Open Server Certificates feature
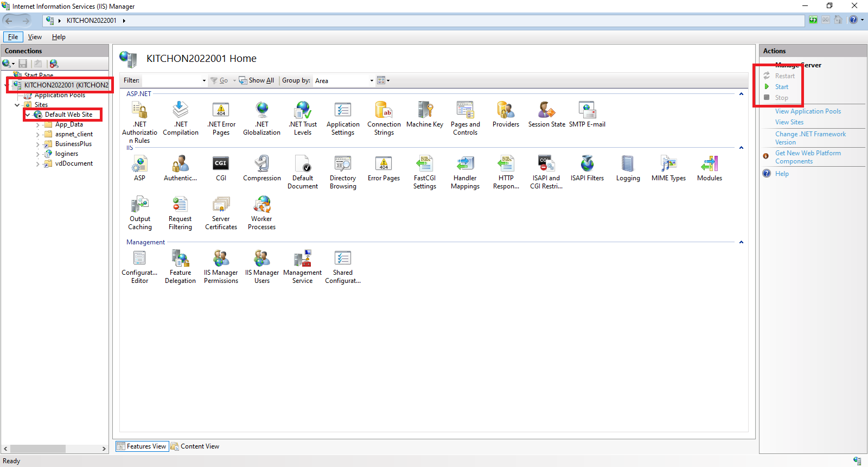 point(221,213)
